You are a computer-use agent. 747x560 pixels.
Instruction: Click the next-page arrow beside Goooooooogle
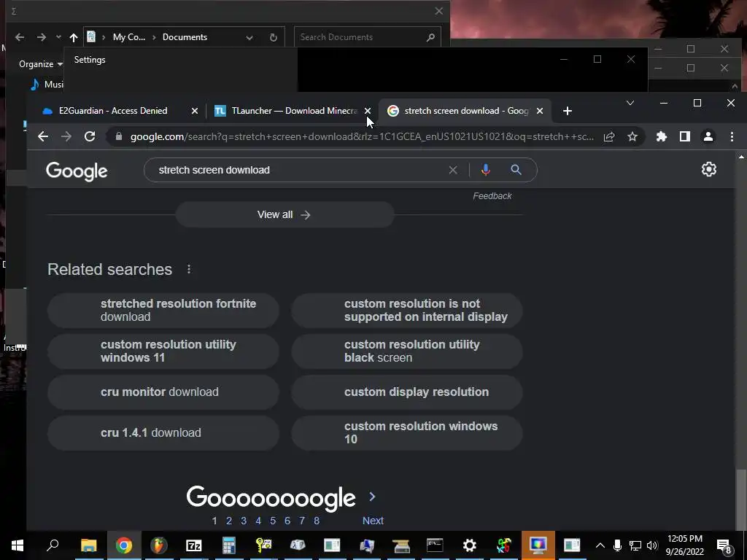[372, 497]
